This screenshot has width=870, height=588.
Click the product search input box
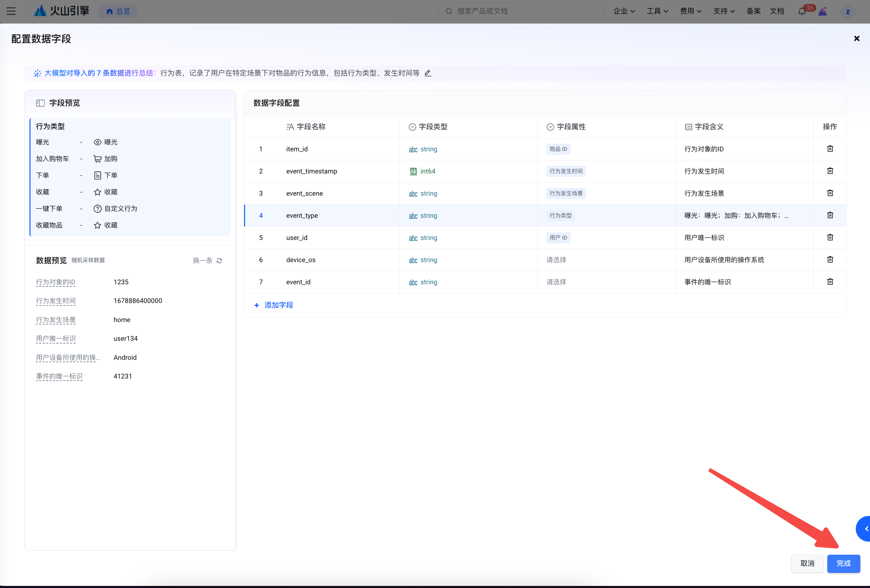point(521,11)
